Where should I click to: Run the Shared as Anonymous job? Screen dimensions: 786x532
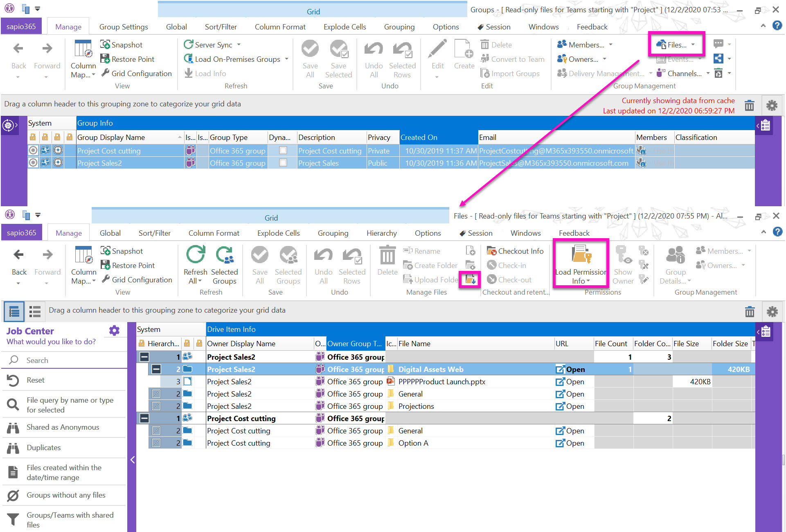coord(63,427)
